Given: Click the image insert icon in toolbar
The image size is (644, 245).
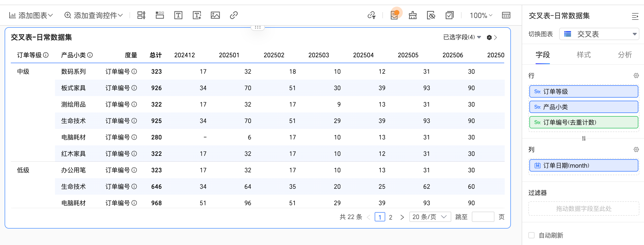Looking at the screenshot, I should point(215,15).
